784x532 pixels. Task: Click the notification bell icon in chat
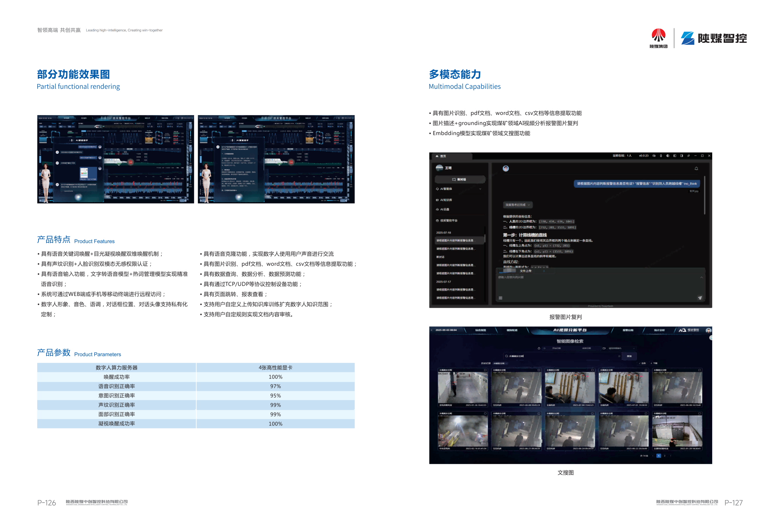point(696,168)
